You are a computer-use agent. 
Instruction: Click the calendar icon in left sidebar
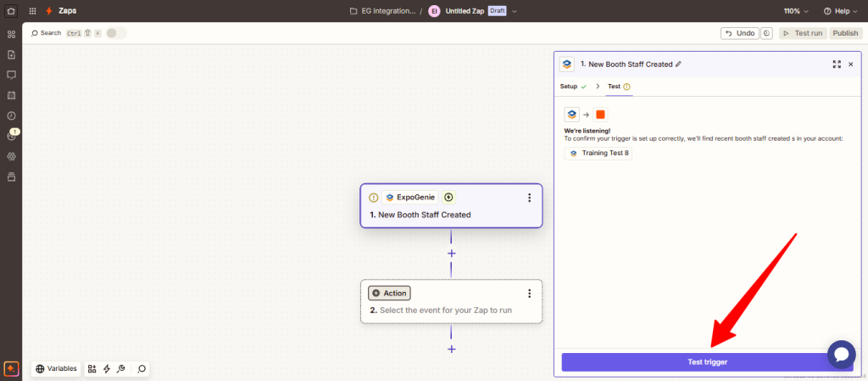[x=11, y=95]
